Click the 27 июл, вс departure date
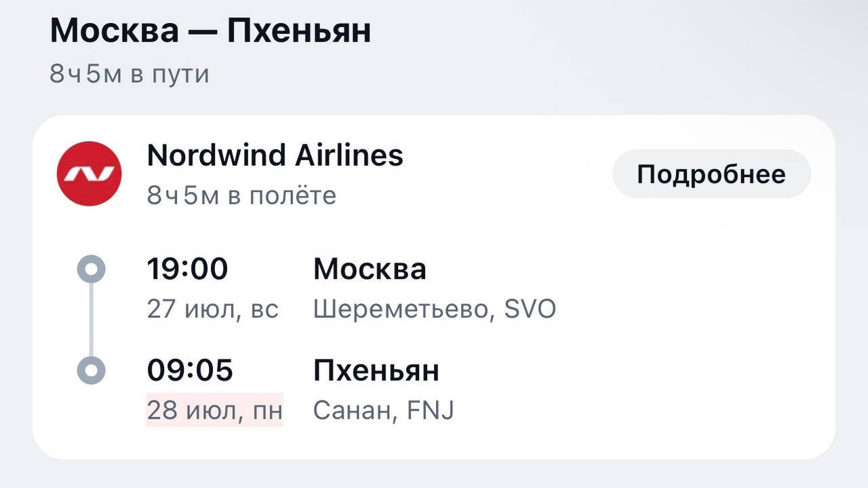Viewport: 868px width, 488px height. (213, 309)
